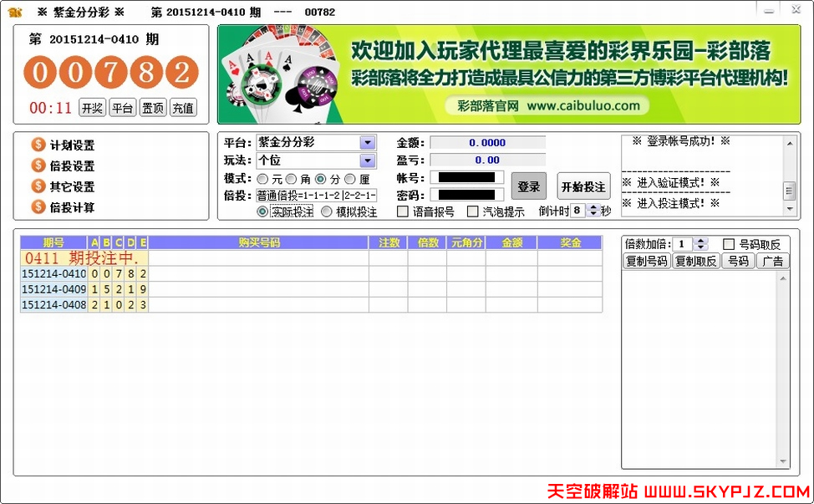Image resolution: width=814 pixels, height=504 pixels.
Task: Open the 平台 platform dropdown
Action: [369, 142]
